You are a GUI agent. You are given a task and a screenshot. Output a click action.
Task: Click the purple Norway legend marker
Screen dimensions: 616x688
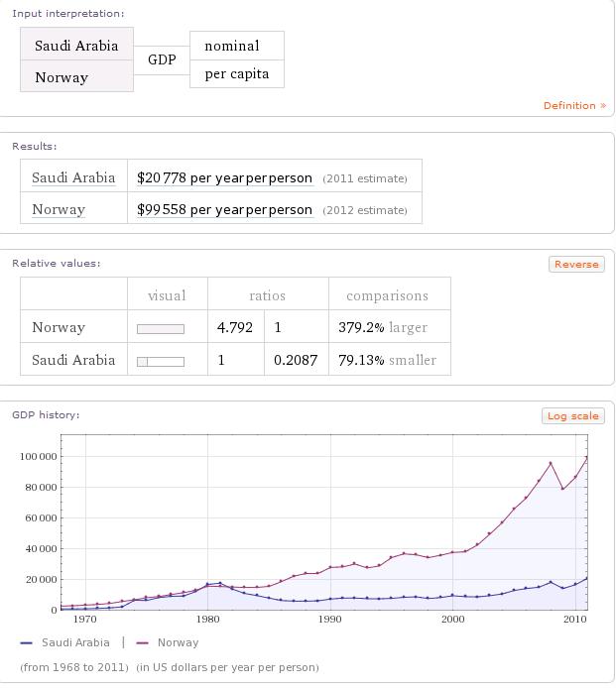click(143, 642)
